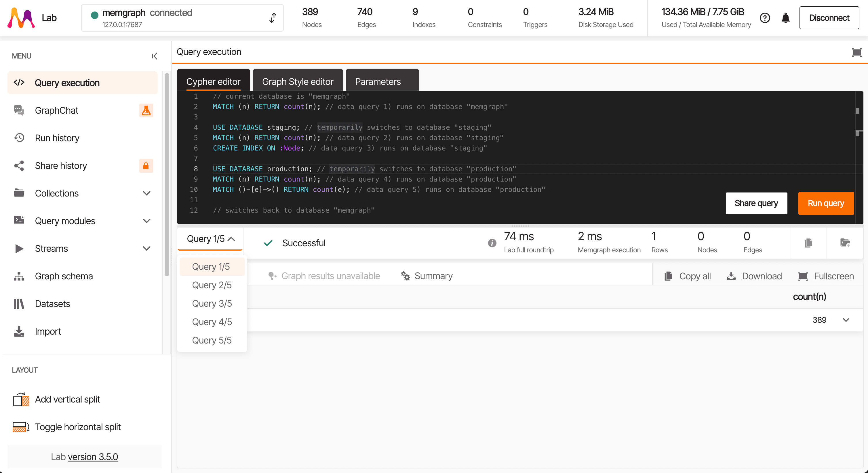Open the help question mark icon

click(x=765, y=18)
